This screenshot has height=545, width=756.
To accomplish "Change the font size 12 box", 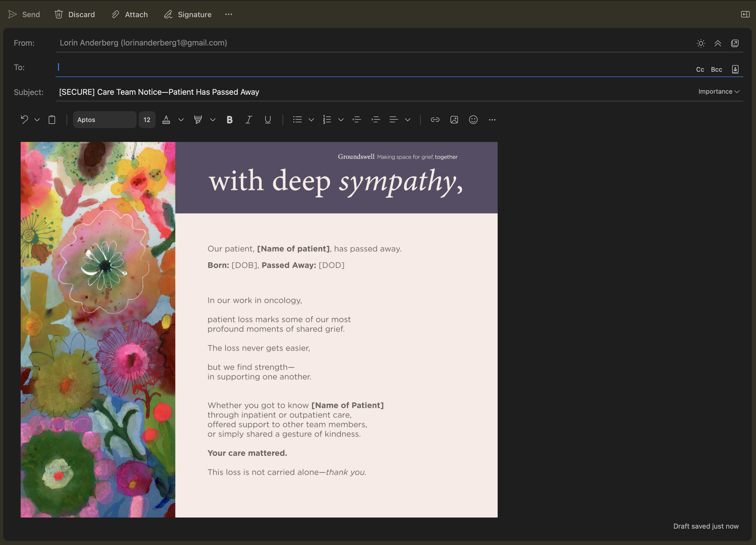I will [147, 120].
